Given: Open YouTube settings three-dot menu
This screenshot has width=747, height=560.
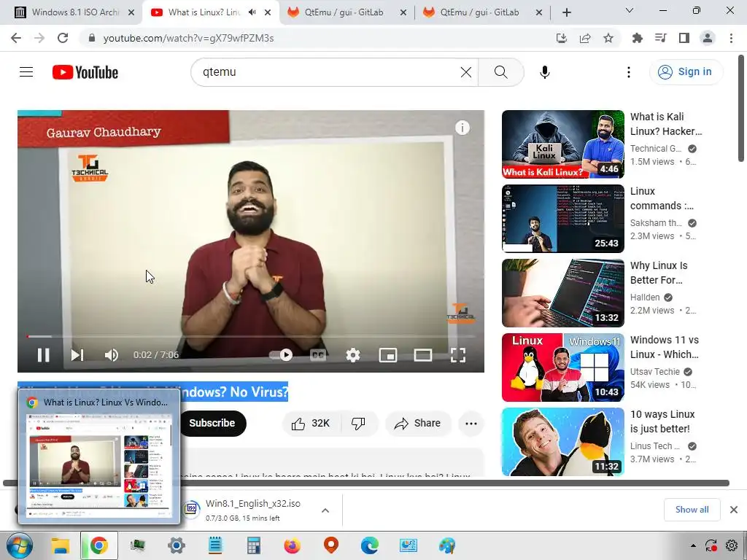Looking at the screenshot, I should click(629, 72).
